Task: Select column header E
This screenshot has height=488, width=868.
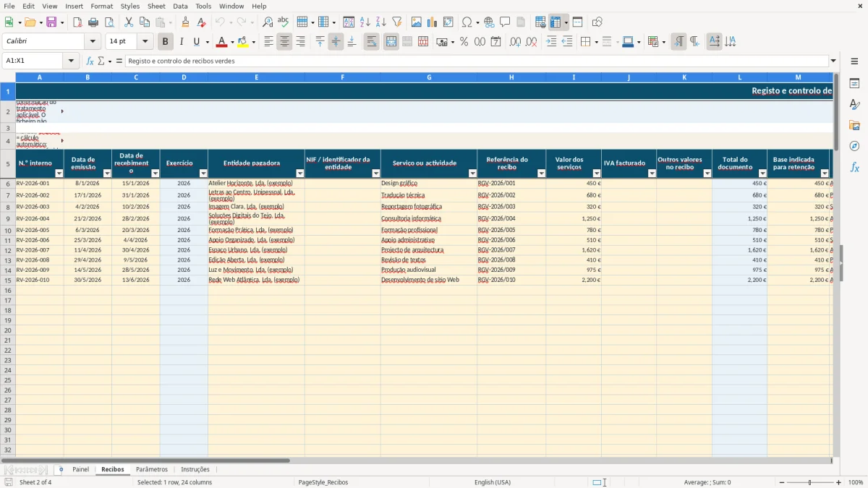Action: point(256,77)
